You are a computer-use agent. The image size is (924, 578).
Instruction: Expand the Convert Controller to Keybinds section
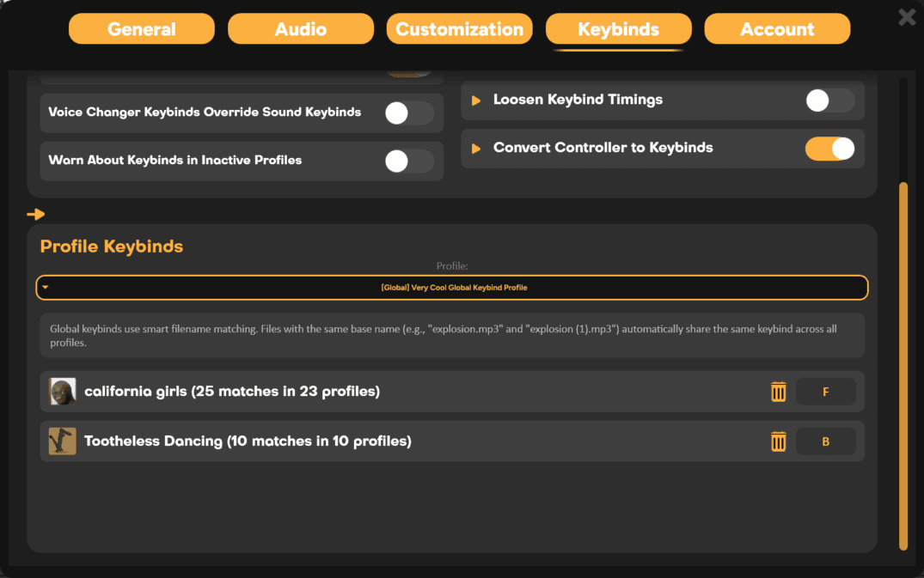click(476, 148)
